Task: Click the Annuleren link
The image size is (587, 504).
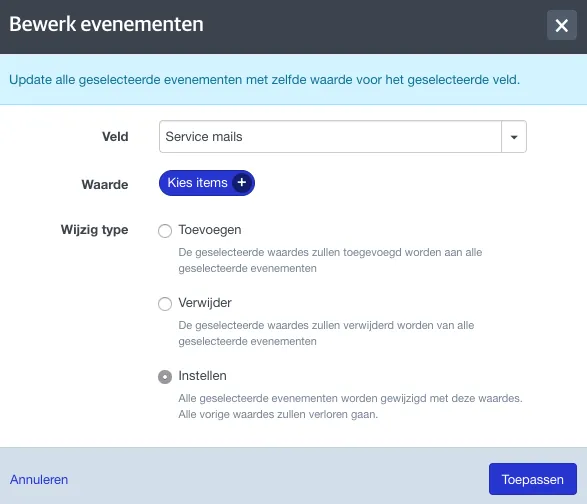Action: point(39,480)
